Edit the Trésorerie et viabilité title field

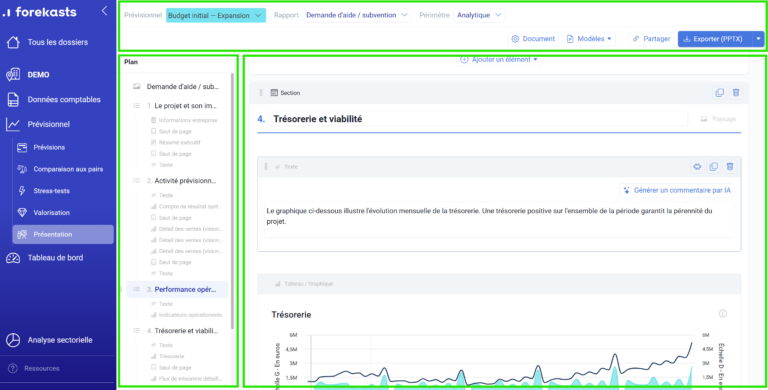click(478, 119)
